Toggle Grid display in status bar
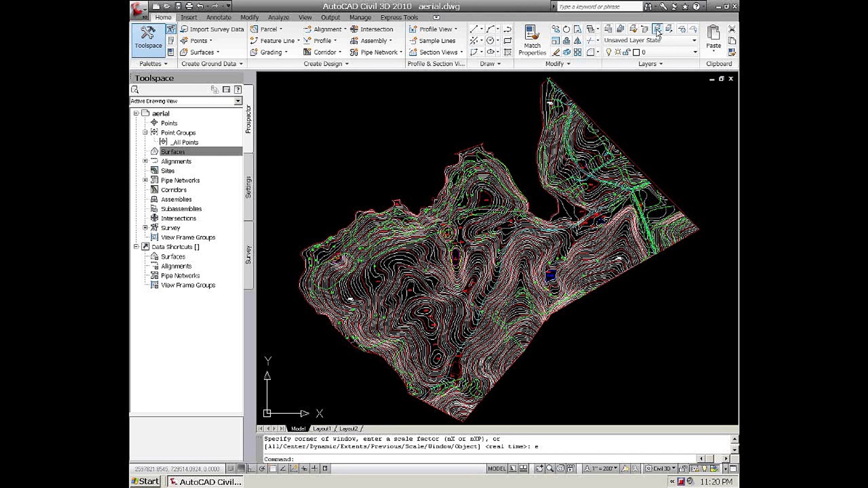Screen dimensions: 868x488 (x=241, y=469)
